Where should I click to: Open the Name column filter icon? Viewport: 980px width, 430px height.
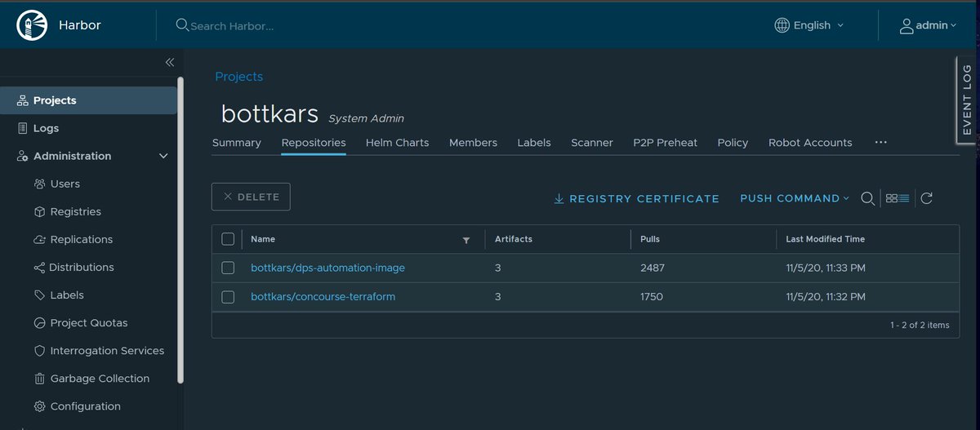pyautogui.click(x=466, y=240)
